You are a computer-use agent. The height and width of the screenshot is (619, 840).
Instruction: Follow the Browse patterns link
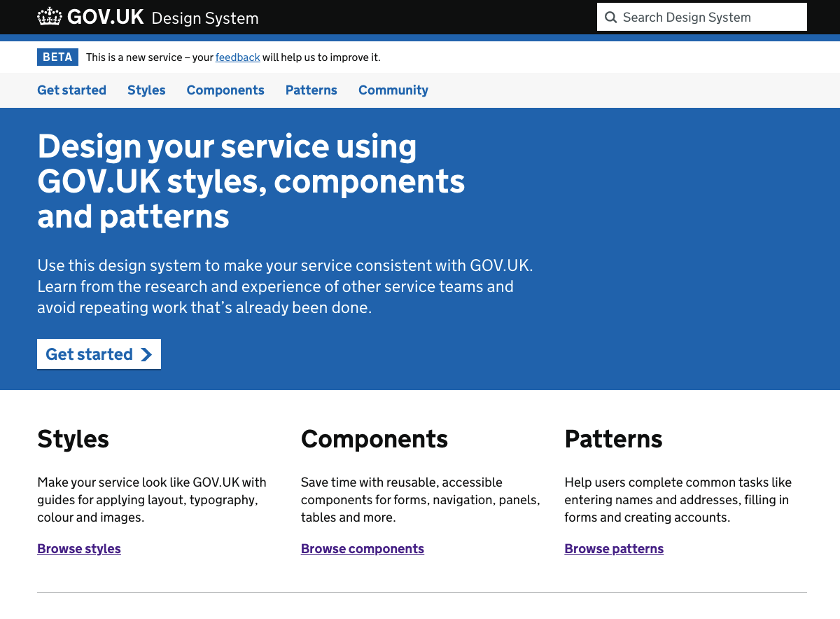614,549
